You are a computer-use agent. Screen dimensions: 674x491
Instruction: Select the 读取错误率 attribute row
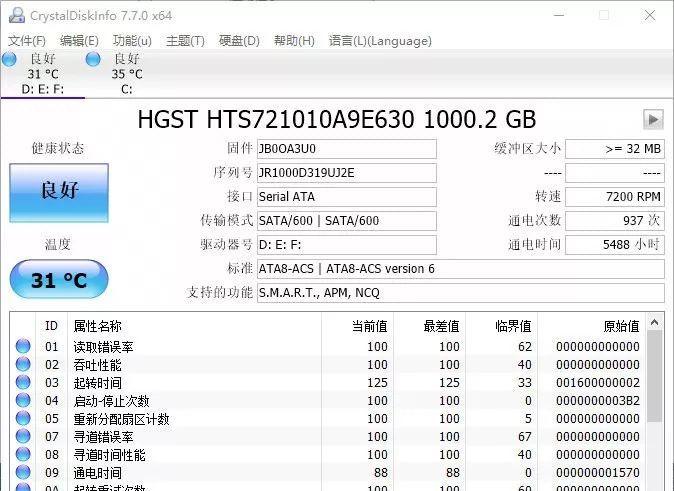pyautogui.click(x=328, y=347)
